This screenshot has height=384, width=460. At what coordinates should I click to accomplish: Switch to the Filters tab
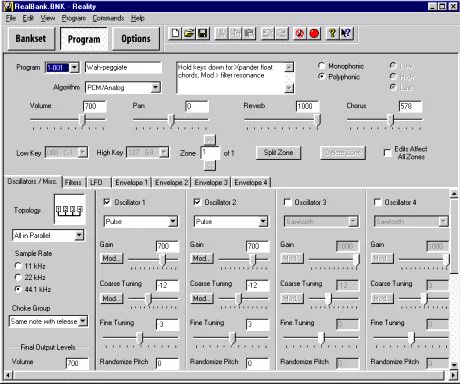[73, 182]
